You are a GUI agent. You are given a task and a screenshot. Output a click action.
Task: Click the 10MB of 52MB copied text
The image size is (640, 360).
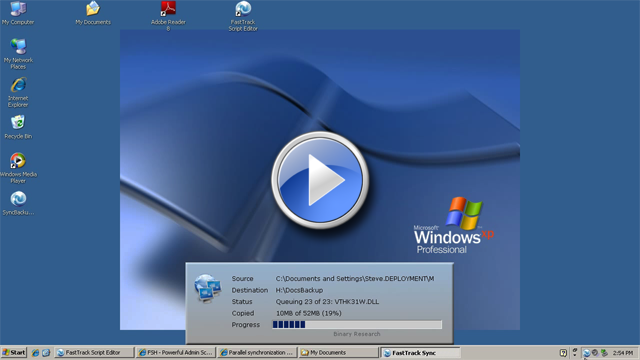[309, 313]
